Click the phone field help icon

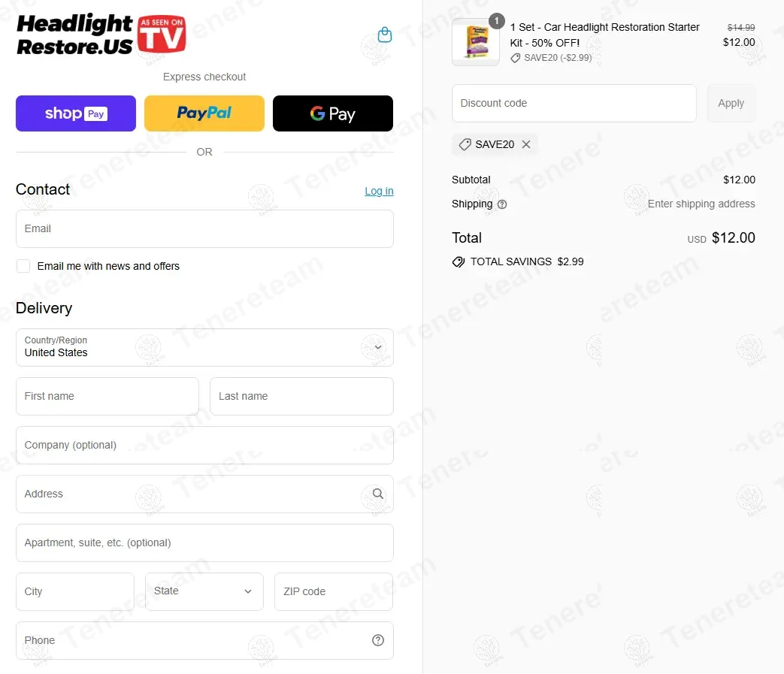click(x=378, y=640)
